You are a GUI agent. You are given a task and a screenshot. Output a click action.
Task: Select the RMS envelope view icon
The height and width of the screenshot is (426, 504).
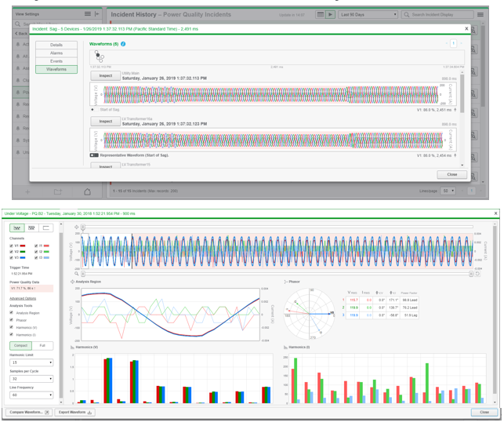click(46, 228)
